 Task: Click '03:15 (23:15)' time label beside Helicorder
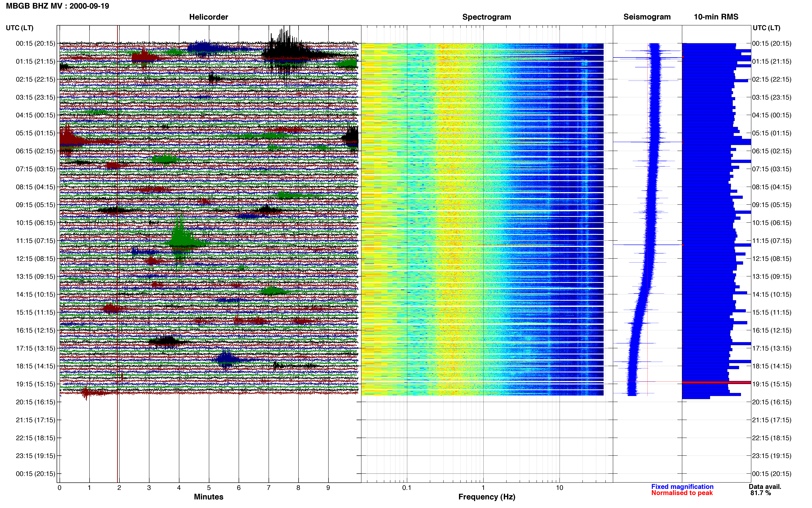(36, 97)
